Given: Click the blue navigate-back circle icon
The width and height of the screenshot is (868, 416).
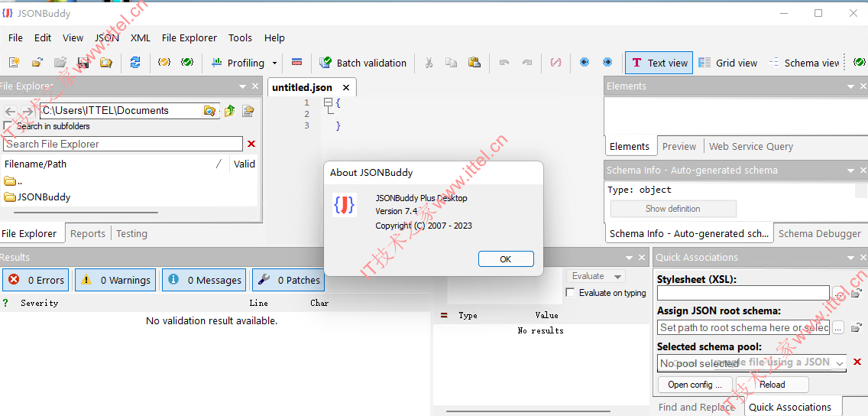Looking at the screenshot, I should click(x=584, y=62).
